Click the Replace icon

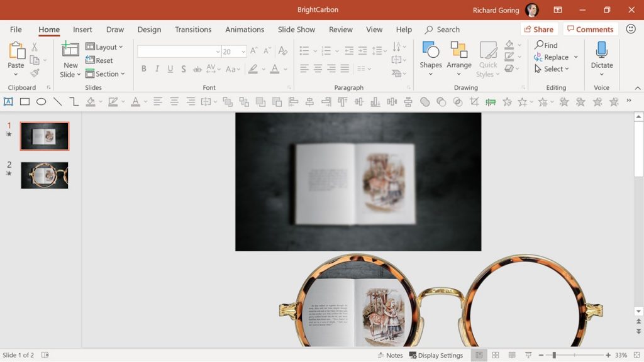pyautogui.click(x=556, y=57)
